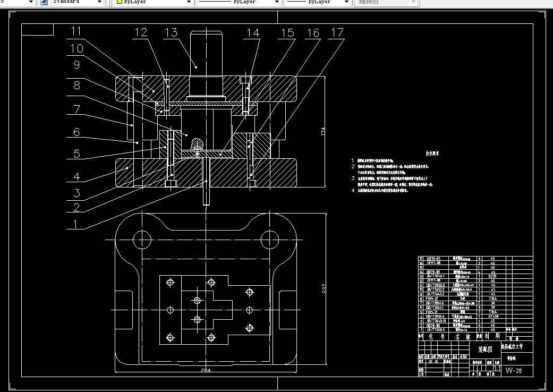Select part callout number 11
Image resolution: width=553 pixels, height=392 pixels.
click(x=76, y=31)
